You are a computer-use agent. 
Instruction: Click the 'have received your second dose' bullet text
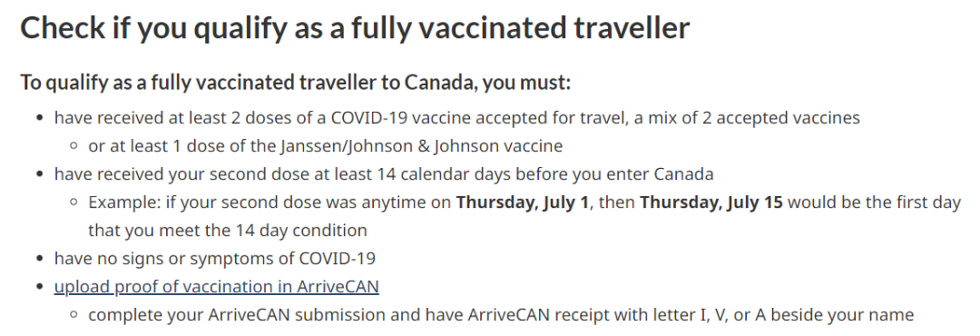(384, 174)
